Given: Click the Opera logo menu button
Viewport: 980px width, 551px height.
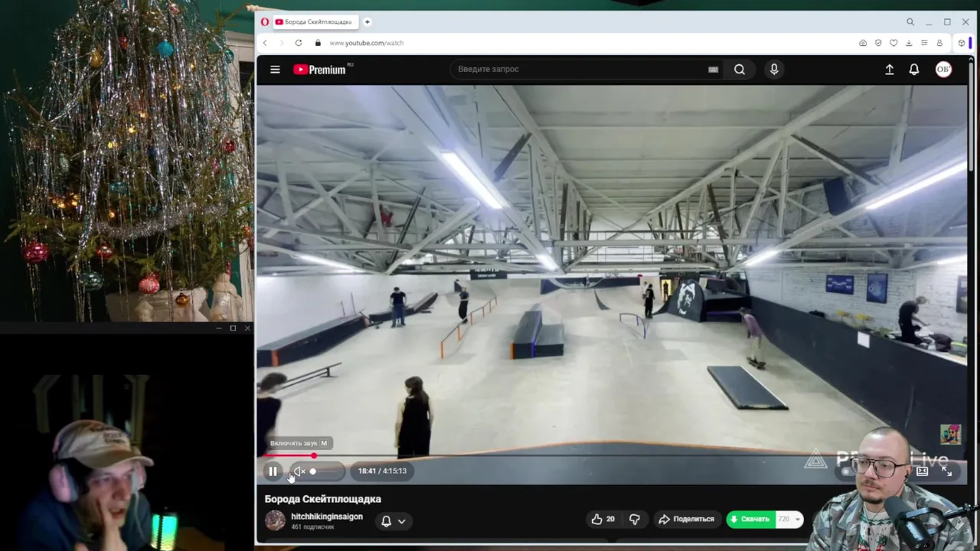Looking at the screenshot, I should (265, 22).
